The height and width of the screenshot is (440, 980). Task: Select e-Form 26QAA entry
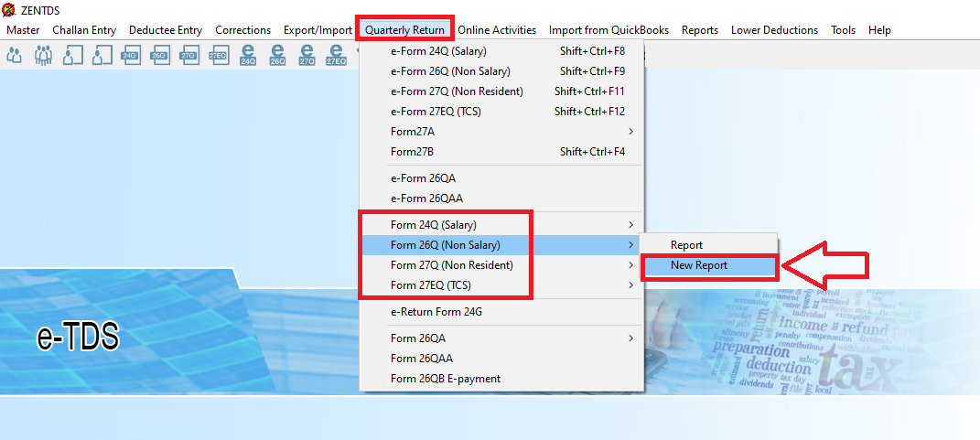[501, 199]
